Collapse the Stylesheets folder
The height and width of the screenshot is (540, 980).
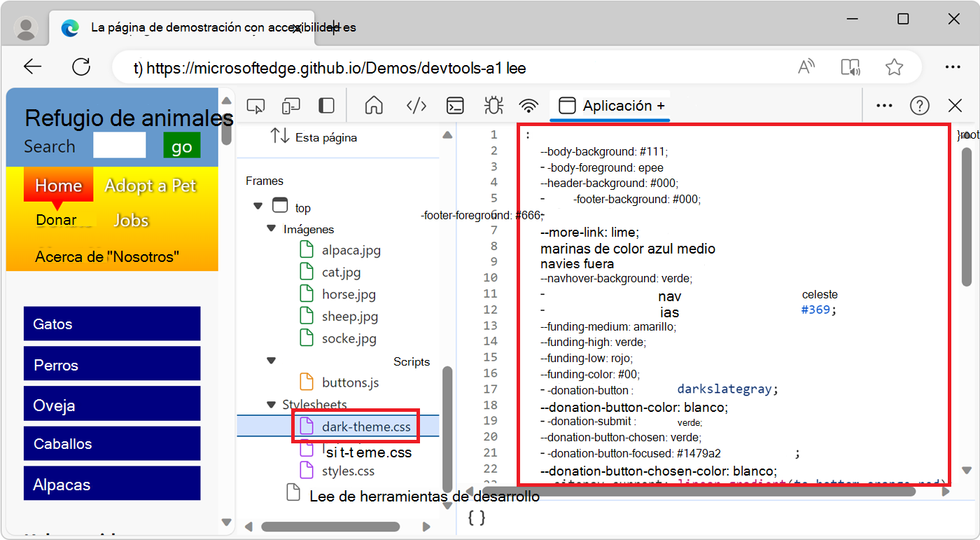tap(270, 404)
